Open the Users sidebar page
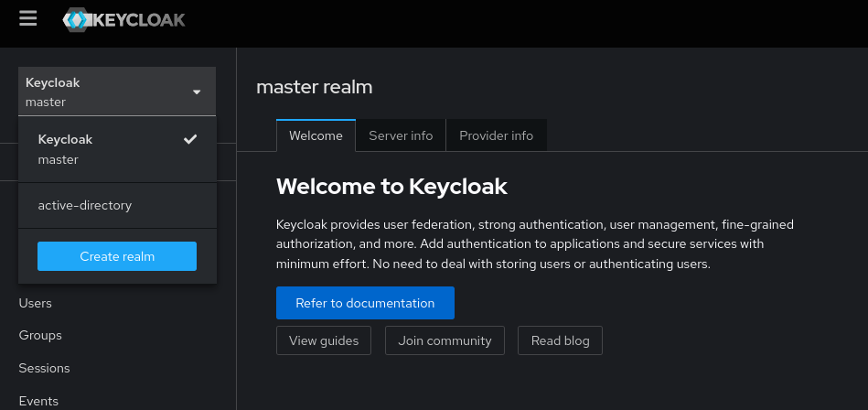 coord(36,303)
